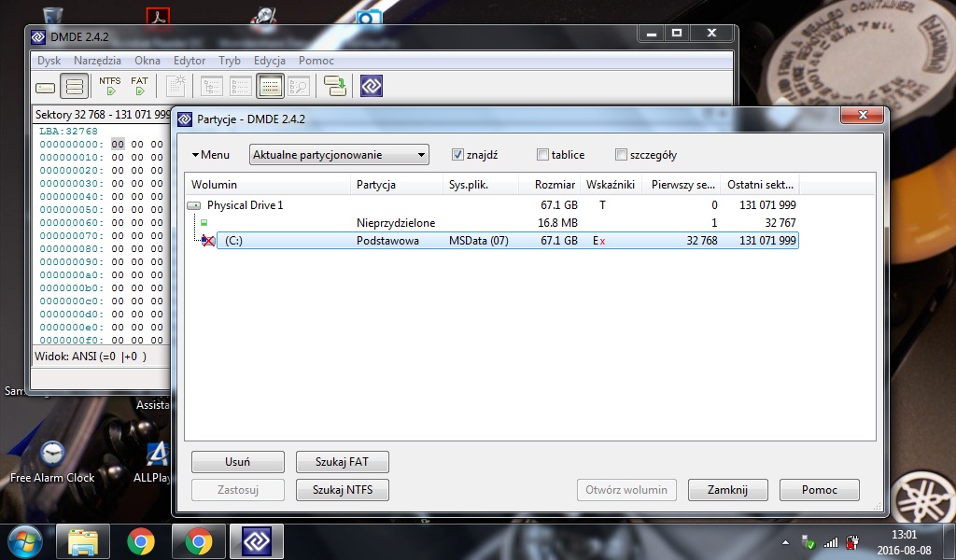Click the Physical Drive 1 disk icon
The width and height of the screenshot is (956, 560).
(194, 205)
